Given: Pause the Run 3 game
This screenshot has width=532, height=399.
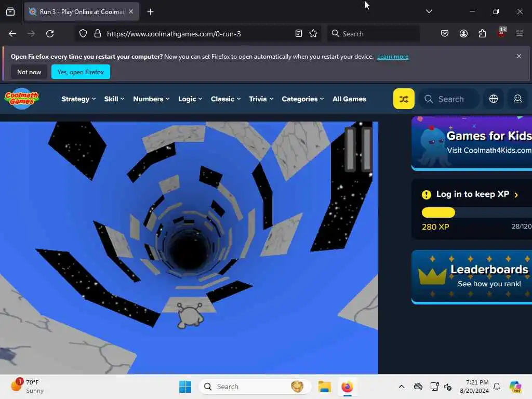Looking at the screenshot, I should coord(358,149).
